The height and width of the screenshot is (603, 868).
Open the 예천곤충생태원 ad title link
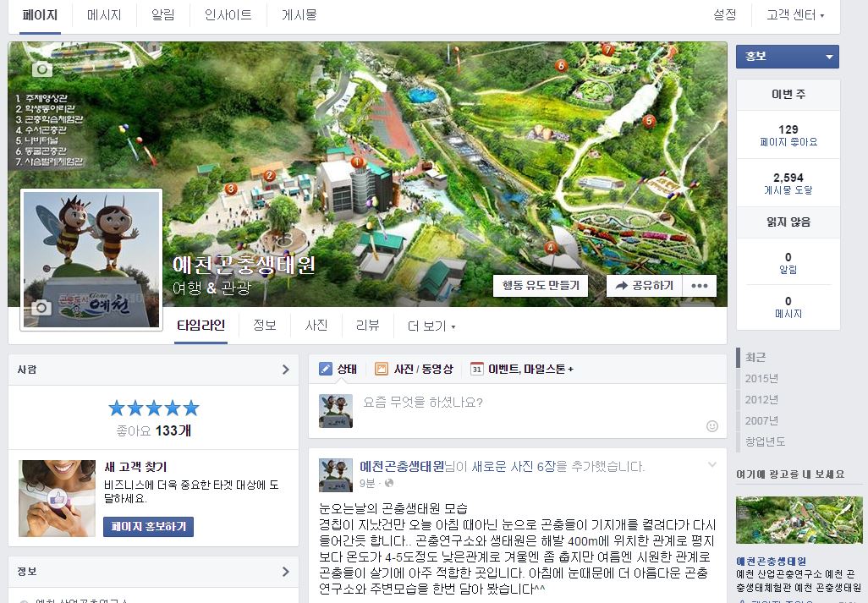pos(771,561)
